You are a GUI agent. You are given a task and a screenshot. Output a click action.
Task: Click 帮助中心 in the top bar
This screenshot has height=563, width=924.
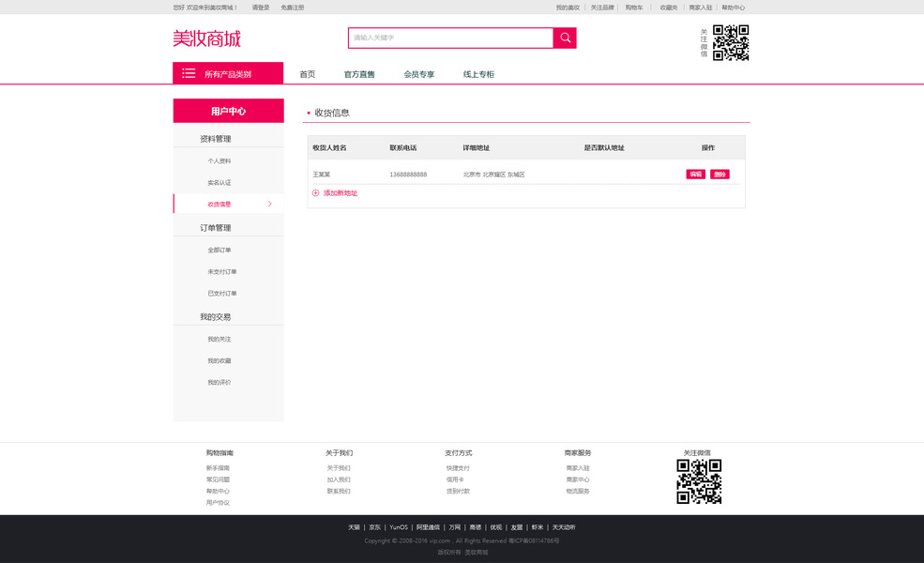click(733, 8)
